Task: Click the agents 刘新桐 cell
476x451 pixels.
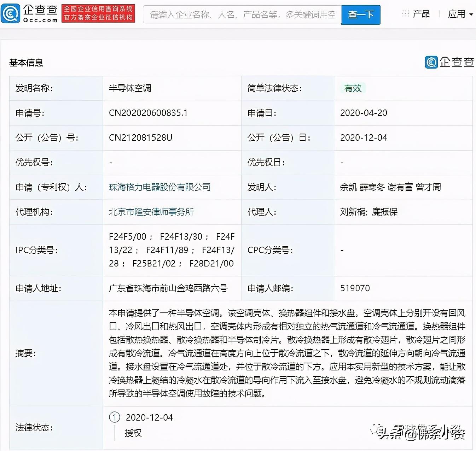Action: tap(403, 212)
